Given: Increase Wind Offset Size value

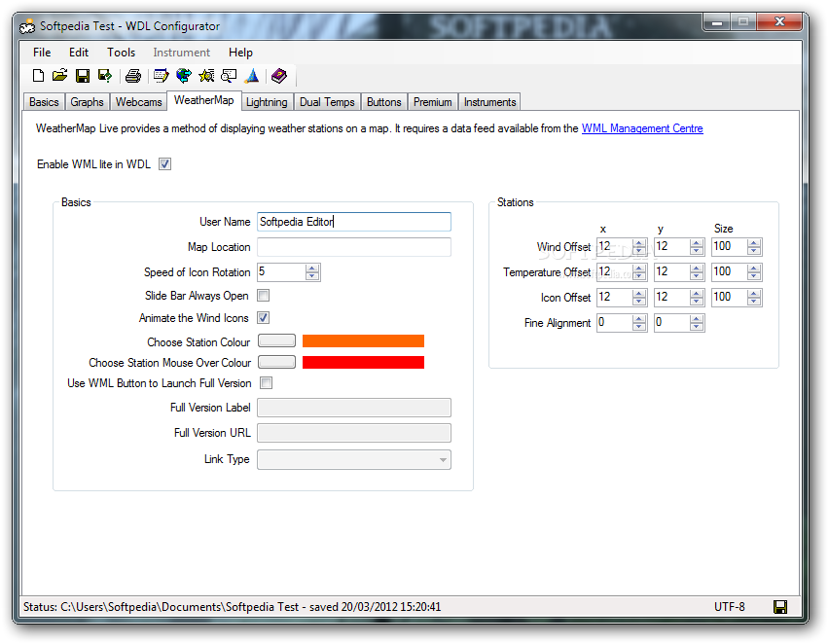Looking at the screenshot, I should click(x=754, y=243).
